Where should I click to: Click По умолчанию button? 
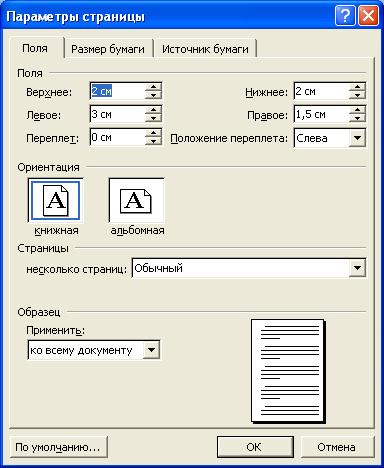pyautogui.click(x=58, y=447)
